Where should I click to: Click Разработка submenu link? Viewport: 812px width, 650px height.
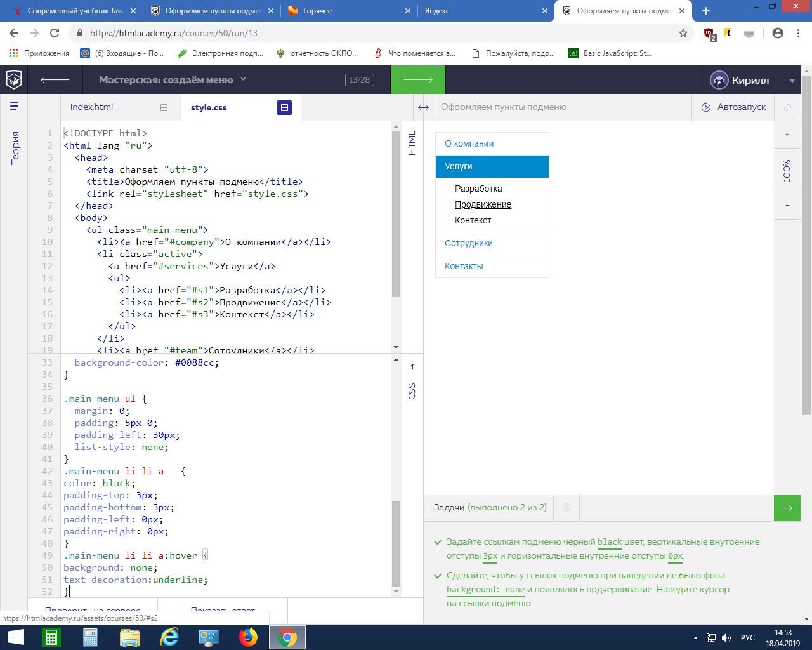tap(478, 189)
